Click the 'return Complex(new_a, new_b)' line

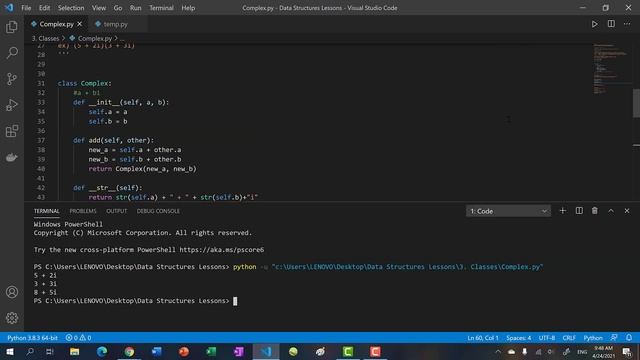[142, 169]
